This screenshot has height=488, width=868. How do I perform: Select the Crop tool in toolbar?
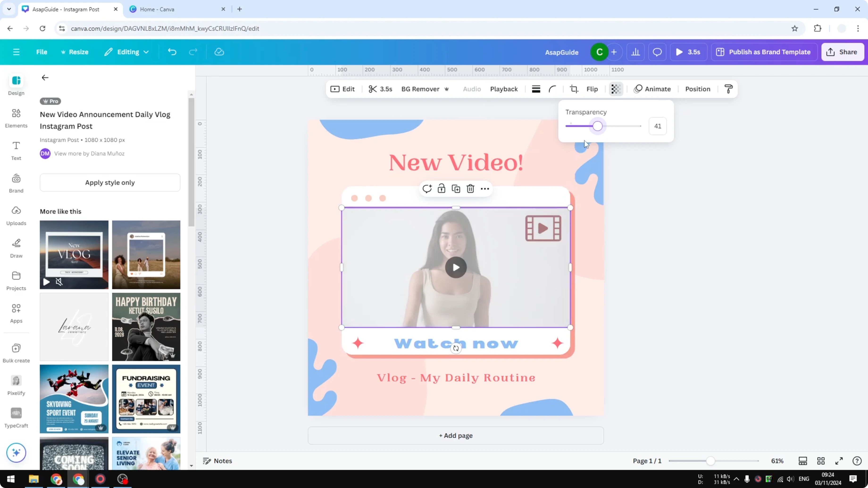[x=574, y=89]
